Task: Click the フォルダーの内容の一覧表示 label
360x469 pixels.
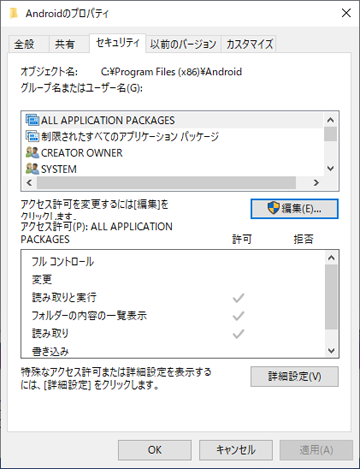Action: 89,315
